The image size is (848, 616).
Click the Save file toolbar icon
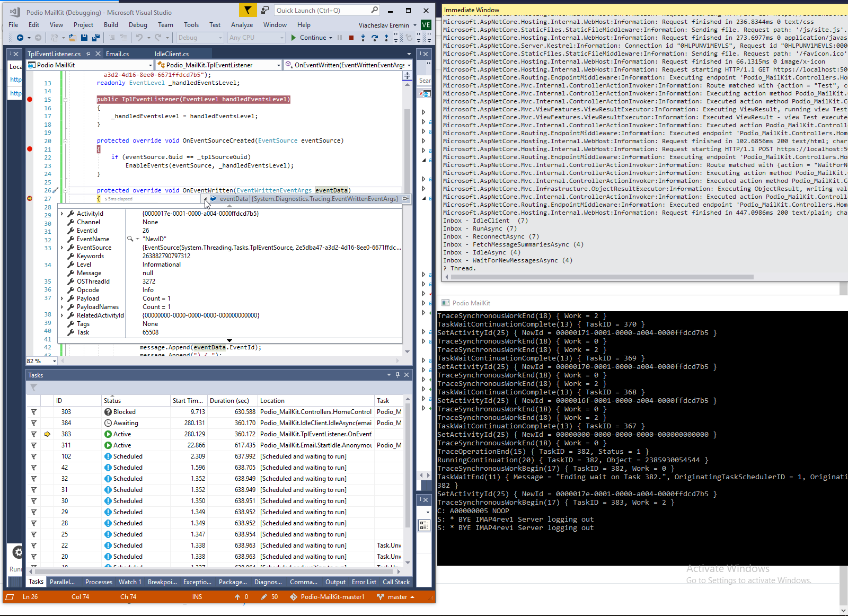[84, 38]
